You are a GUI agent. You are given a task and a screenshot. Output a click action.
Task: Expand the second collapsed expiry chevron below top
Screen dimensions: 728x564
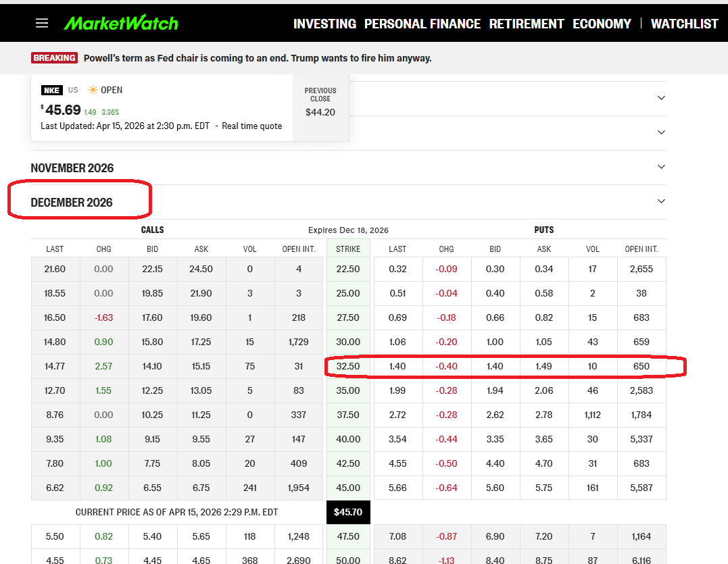pos(662,132)
